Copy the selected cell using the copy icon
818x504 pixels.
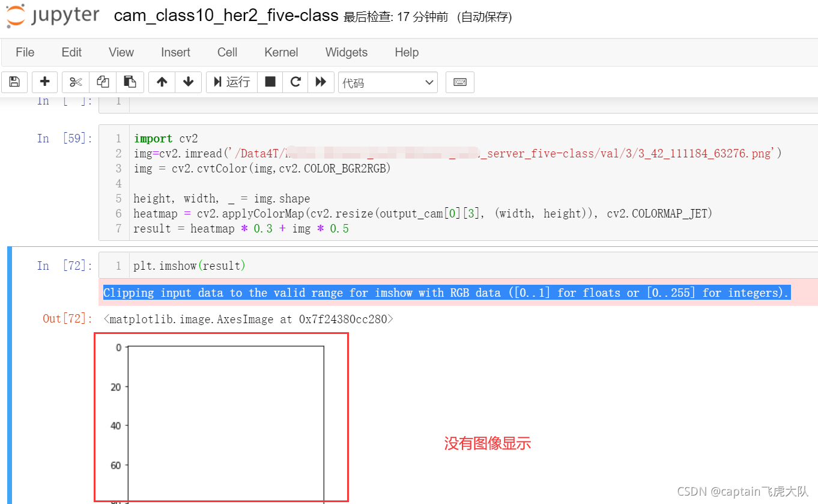[102, 82]
